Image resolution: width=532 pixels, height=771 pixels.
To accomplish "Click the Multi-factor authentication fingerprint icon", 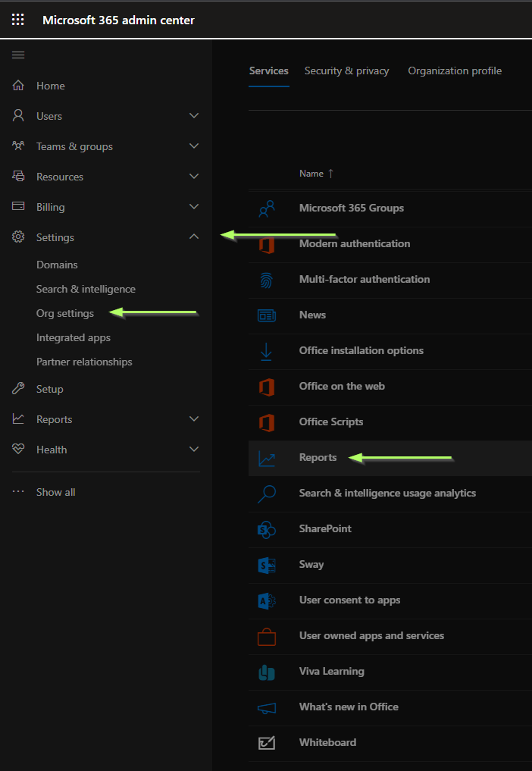I will [267, 281].
